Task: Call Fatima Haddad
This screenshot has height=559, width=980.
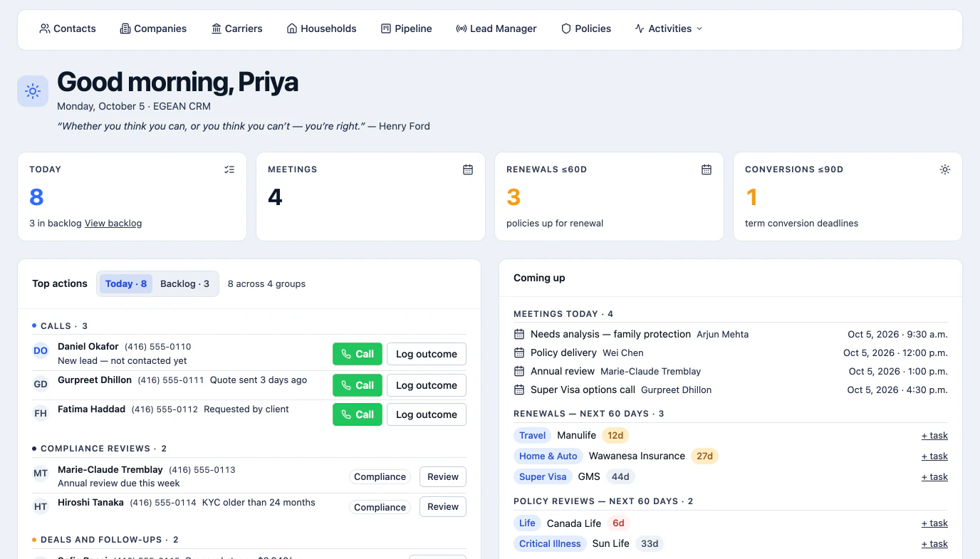Action: [x=358, y=414]
